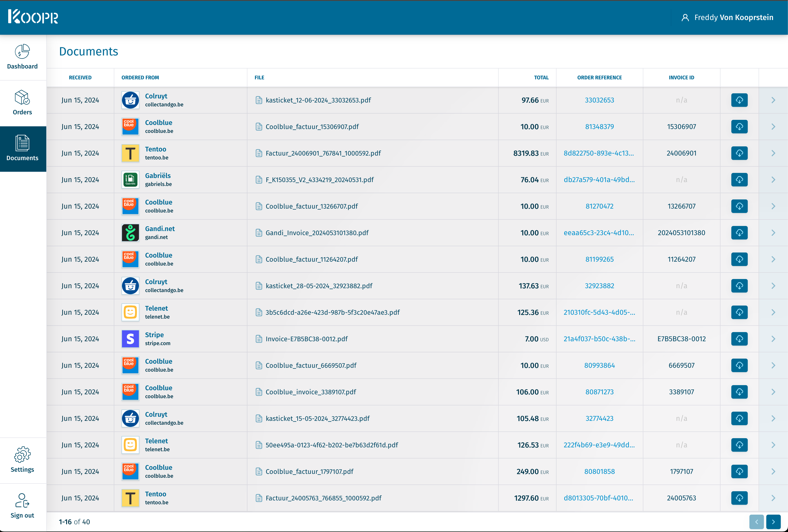
Task: Click the Received column header
Action: pyautogui.click(x=80, y=77)
